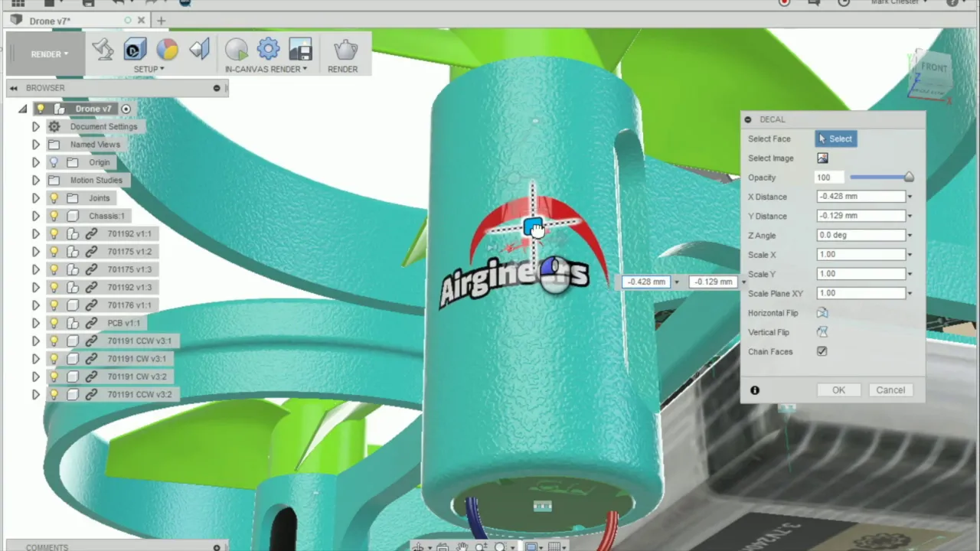Toggle visibility bulb of Drone v7
This screenshot has height=551, width=980.
tap(41, 109)
